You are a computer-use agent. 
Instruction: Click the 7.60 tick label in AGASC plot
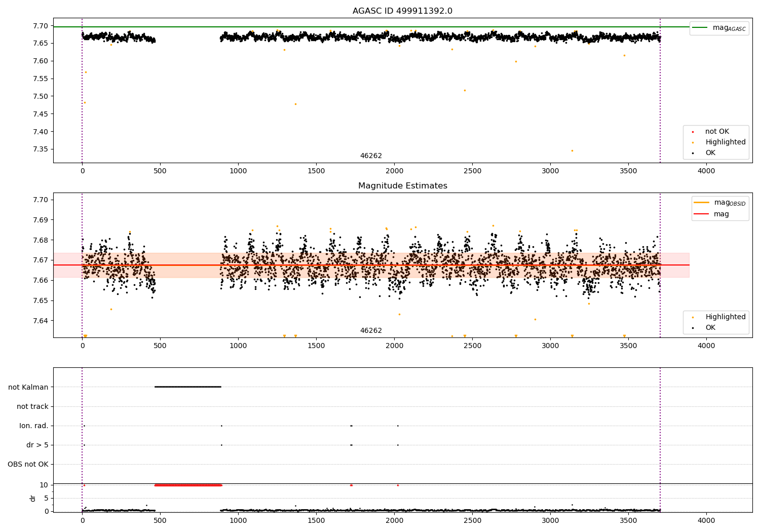pos(40,61)
